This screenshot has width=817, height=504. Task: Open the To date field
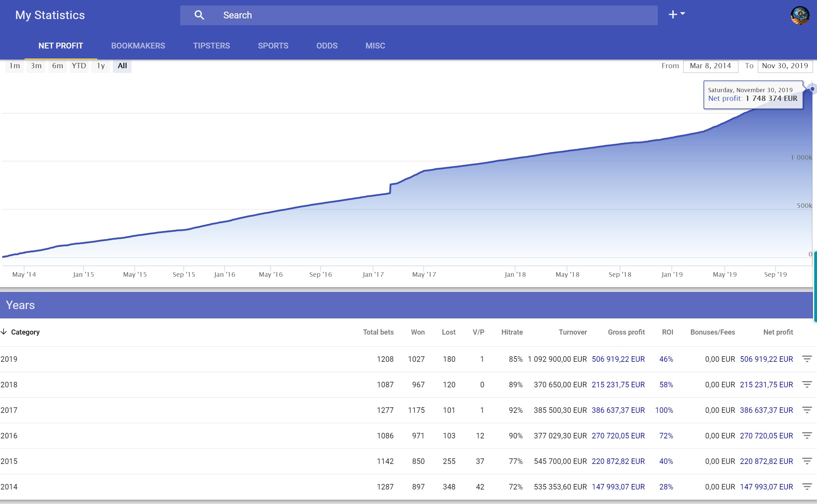point(785,66)
